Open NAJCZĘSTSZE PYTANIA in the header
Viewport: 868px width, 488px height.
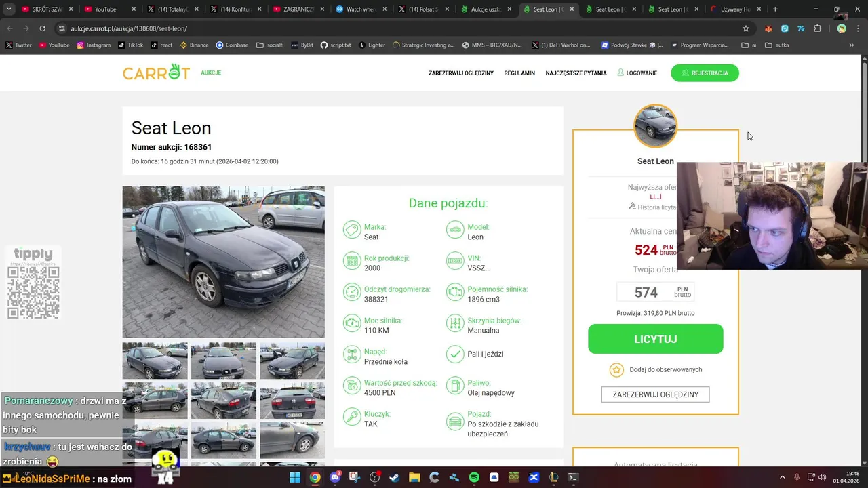click(576, 73)
